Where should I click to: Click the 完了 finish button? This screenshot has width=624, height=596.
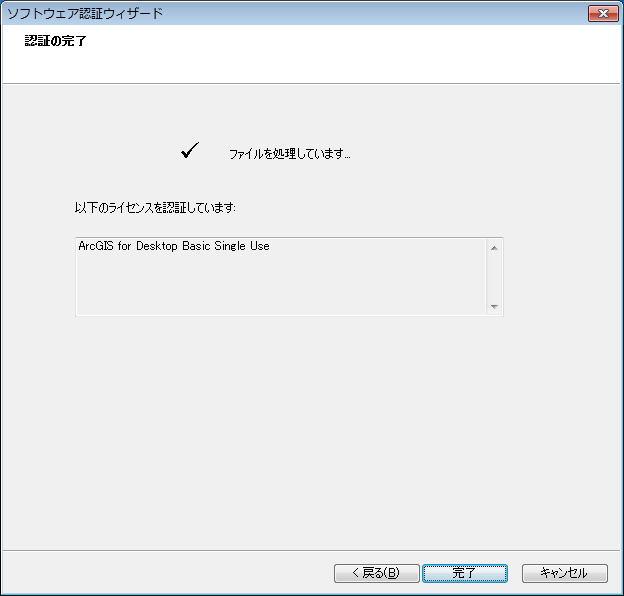coord(465,573)
